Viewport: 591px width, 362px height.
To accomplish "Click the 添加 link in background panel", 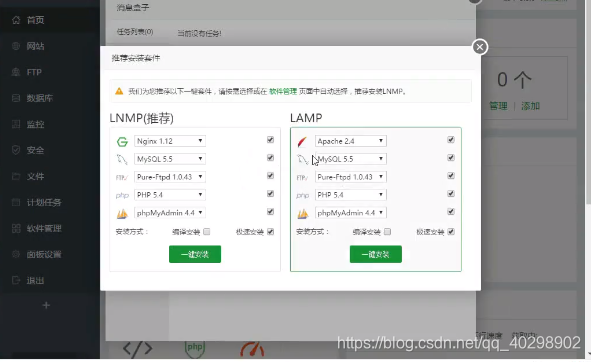I will click(530, 106).
